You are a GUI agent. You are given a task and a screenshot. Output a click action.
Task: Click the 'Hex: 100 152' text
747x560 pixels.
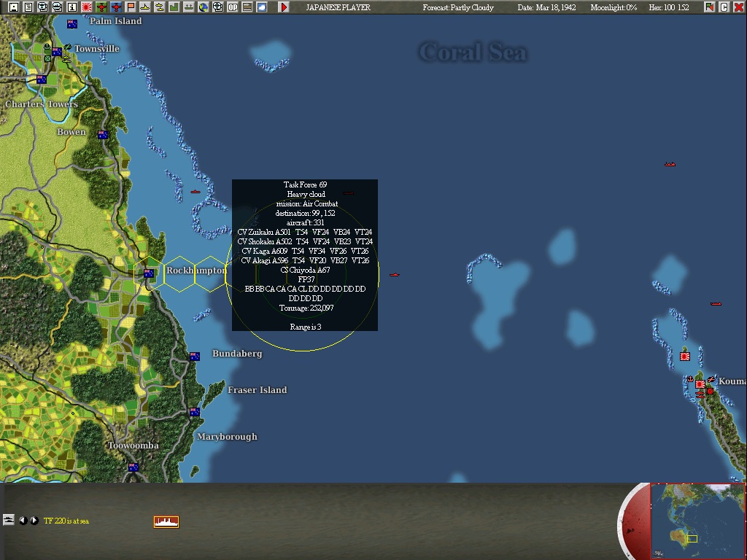668,7
